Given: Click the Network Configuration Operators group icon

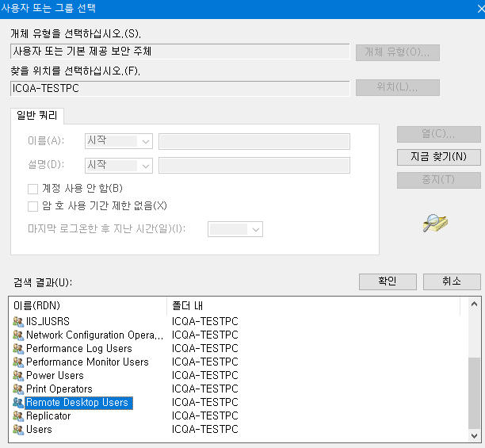Looking at the screenshot, I should (x=18, y=335).
